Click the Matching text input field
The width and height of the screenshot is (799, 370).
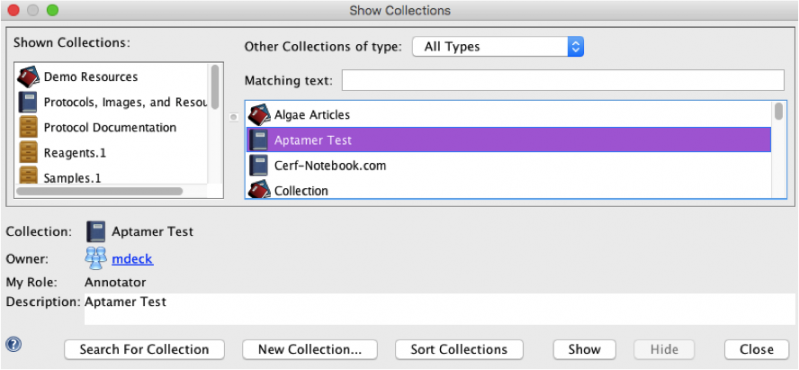[563, 81]
